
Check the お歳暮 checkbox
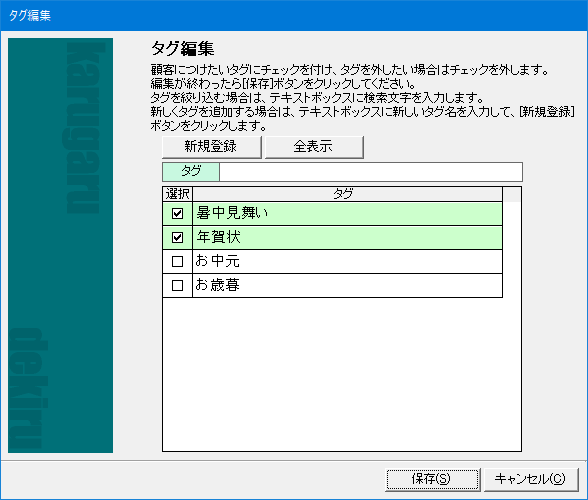[177, 285]
